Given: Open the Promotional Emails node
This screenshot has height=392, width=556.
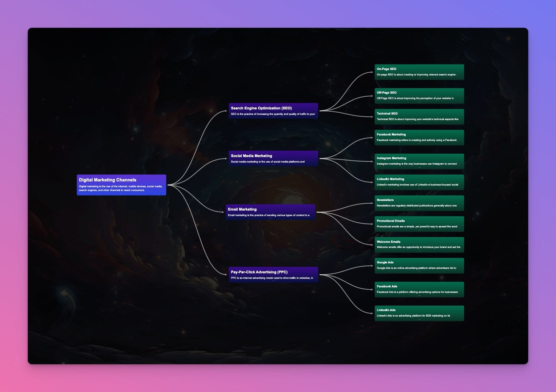Looking at the screenshot, I should point(419,224).
